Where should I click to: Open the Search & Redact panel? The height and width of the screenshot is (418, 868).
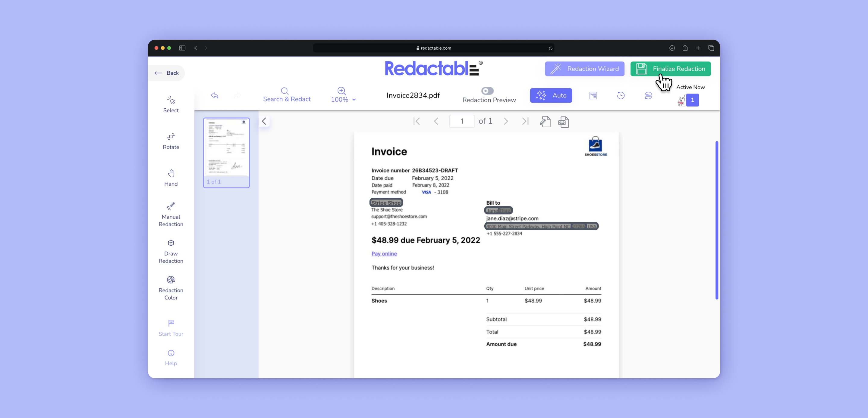click(x=287, y=94)
